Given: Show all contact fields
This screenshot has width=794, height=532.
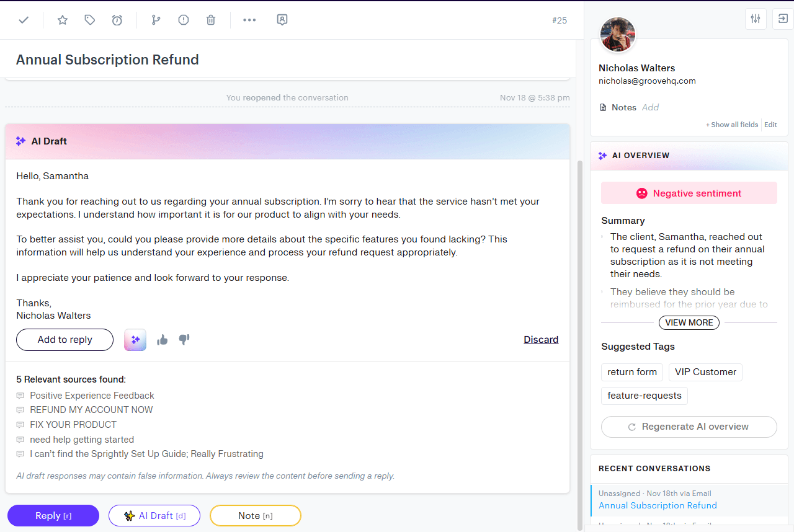Looking at the screenshot, I should [732, 125].
